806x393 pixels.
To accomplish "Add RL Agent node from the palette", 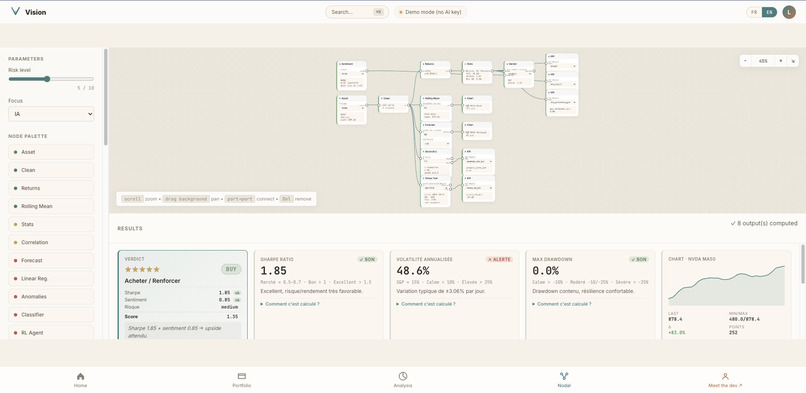I will pos(51,332).
